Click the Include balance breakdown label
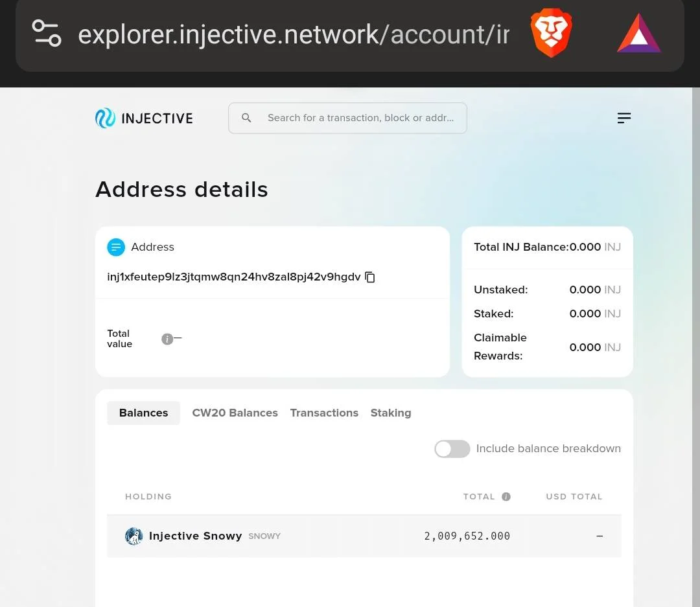The image size is (700, 607). point(548,448)
